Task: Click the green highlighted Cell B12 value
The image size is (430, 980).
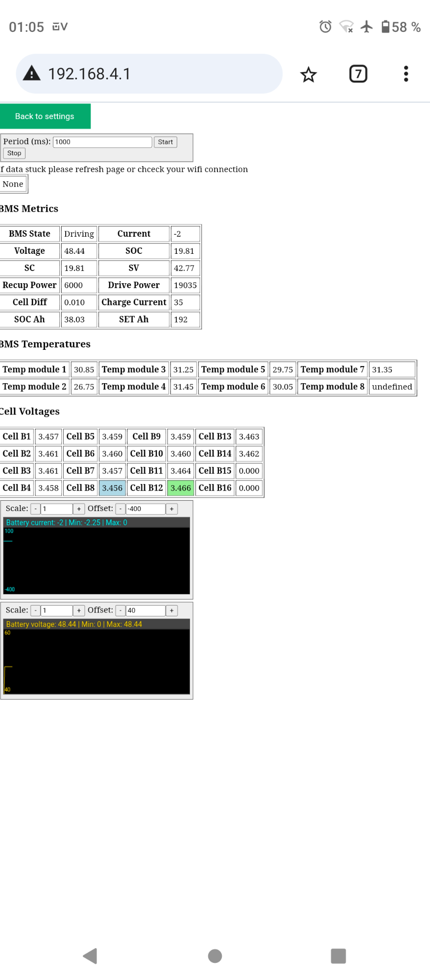Action: [181, 488]
